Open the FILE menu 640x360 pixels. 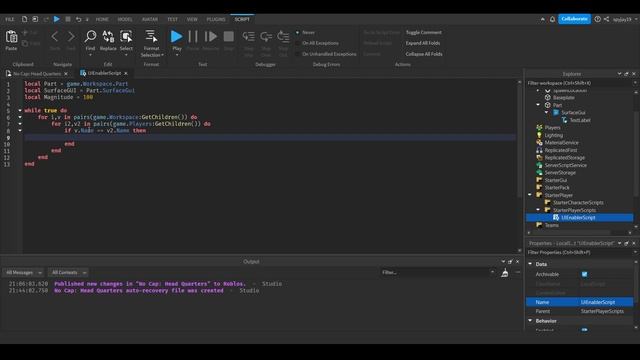[10, 19]
